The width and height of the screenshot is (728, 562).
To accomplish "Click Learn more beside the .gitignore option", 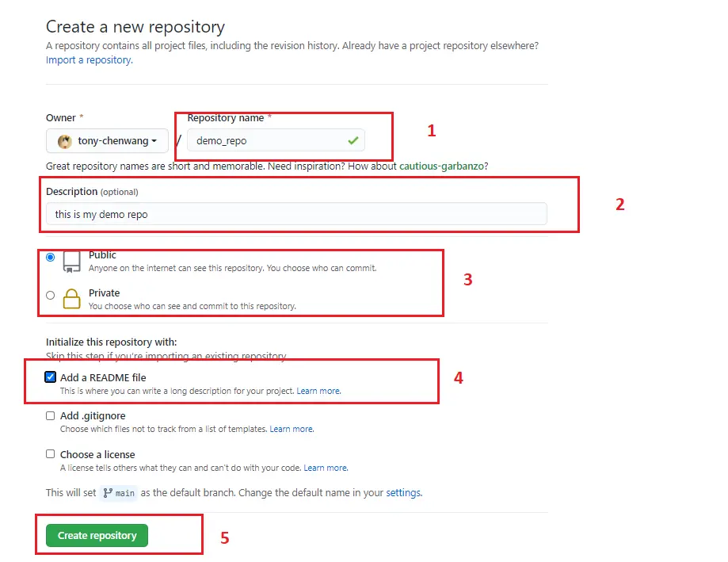I will pyautogui.click(x=292, y=428).
